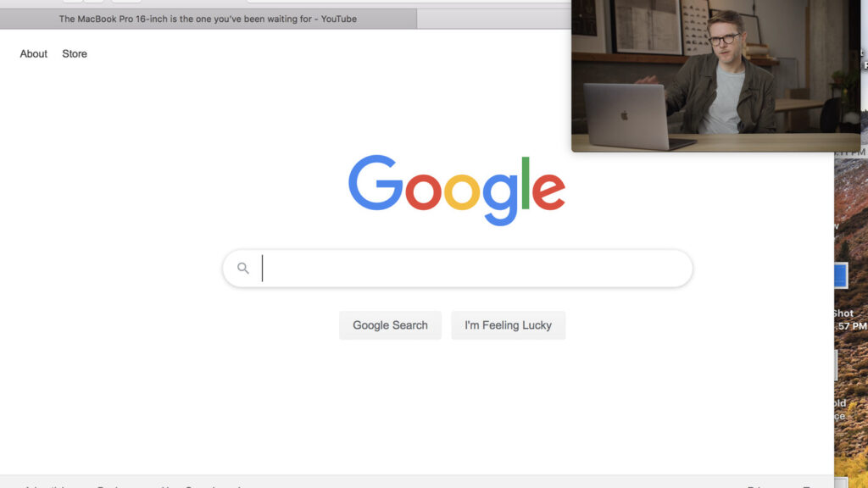The height and width of the screenshot is (488, 868).
Task: Open the Store link
Action: pos(75,53)
